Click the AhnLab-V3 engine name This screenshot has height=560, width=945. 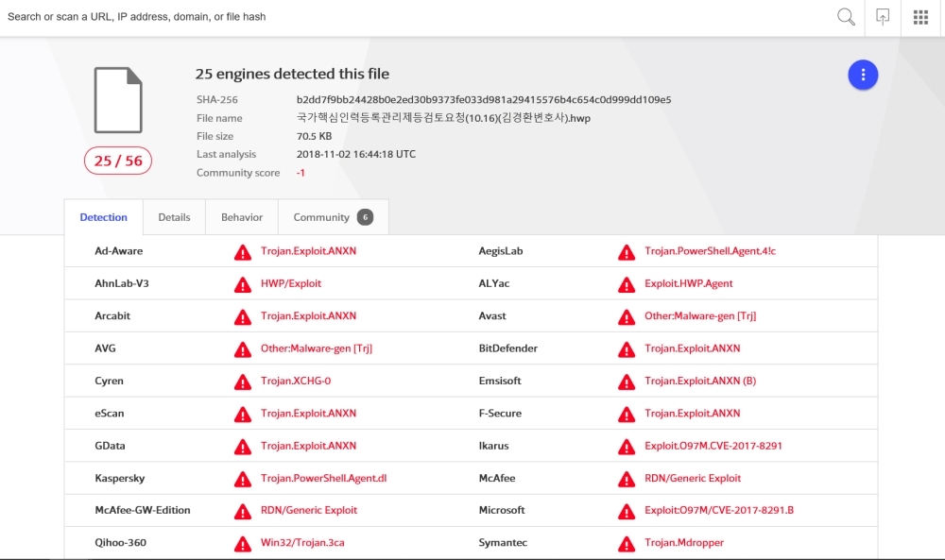122,283
